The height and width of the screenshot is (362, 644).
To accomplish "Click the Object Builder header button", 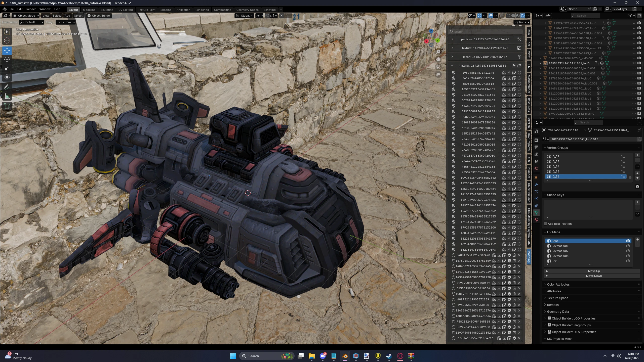I will pos(99,16).
